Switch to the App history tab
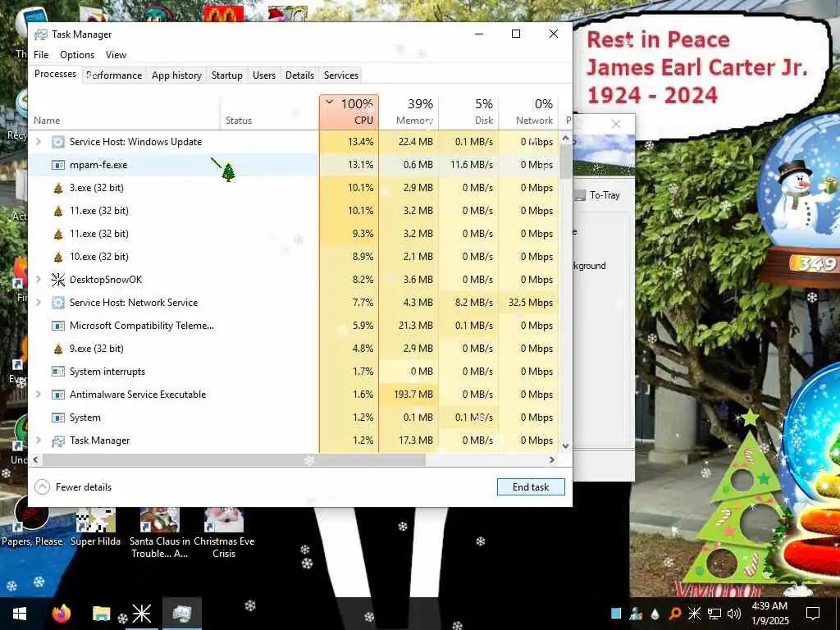 point(176,75)
